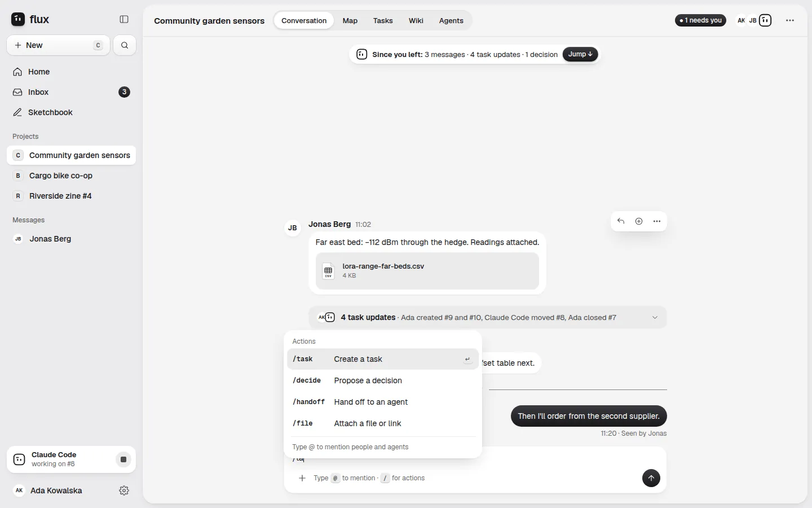Click the Inbox badge showing 3

point(124,92)
